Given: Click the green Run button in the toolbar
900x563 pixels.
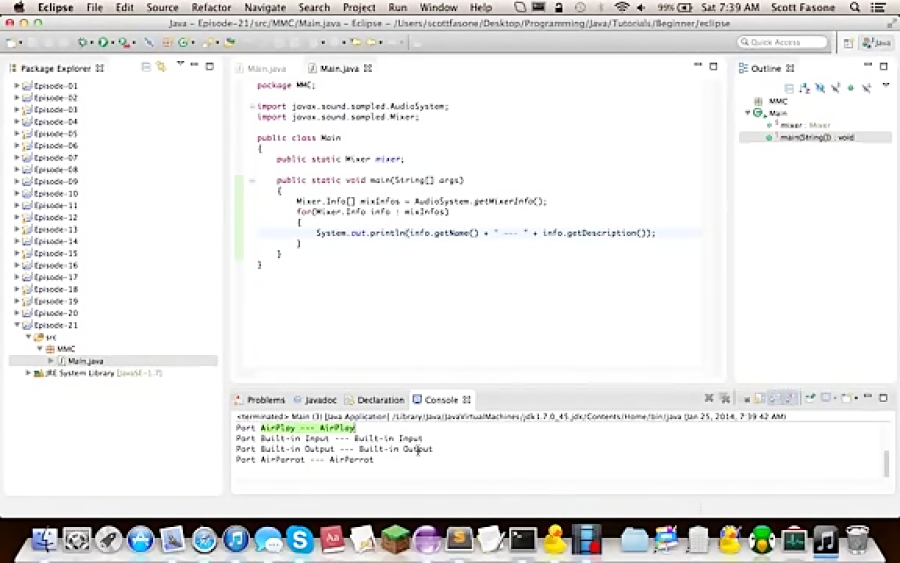Looking at the screenshot, I should (102, 43).
